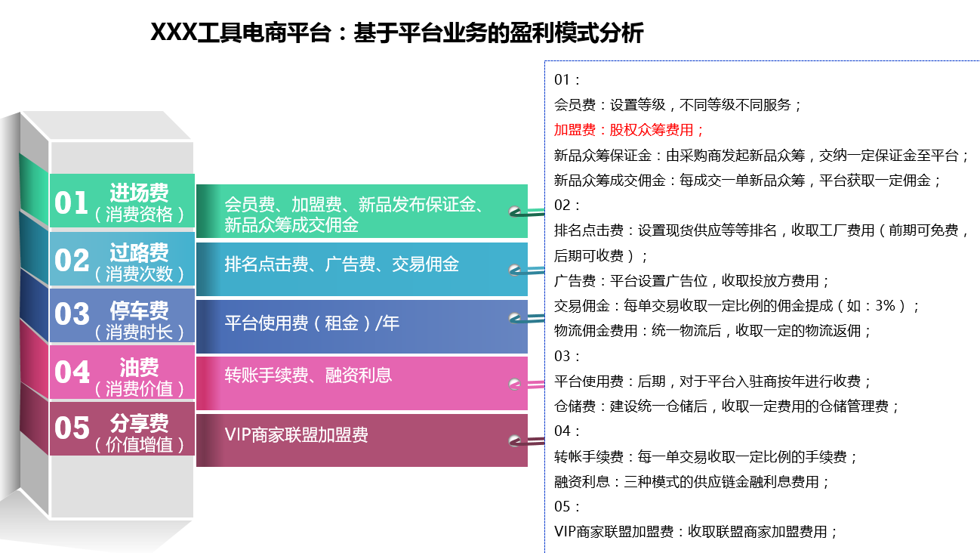Click the line starting "平台使用费：后期，对于平台入驻商"
This screenshot has height=553, width=980.
(713, 382)
